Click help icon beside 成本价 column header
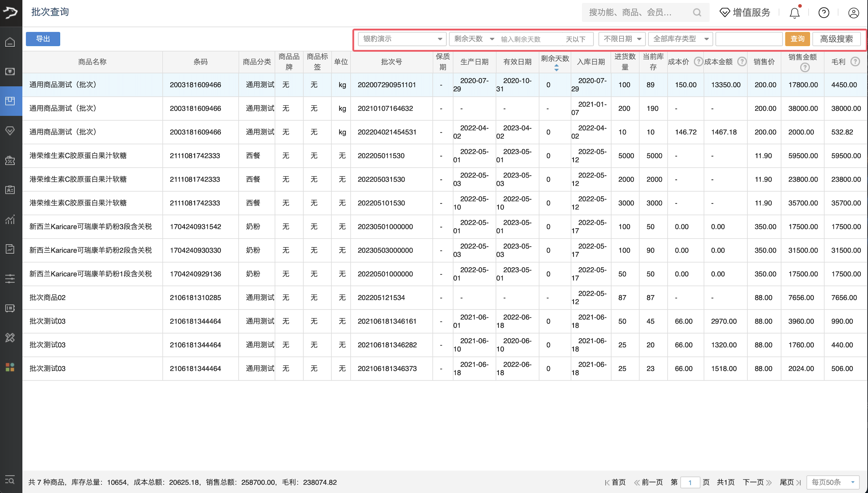Viewport: 868px width, 493px height. pyautogui.click(x=699, y=62)
